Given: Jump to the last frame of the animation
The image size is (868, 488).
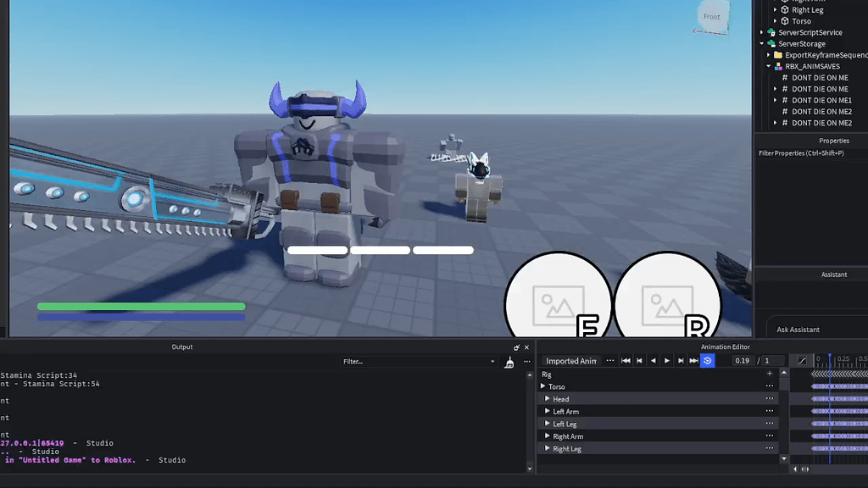Looking at the screenshot, I should pyautogui.click(x=693, y=361).
